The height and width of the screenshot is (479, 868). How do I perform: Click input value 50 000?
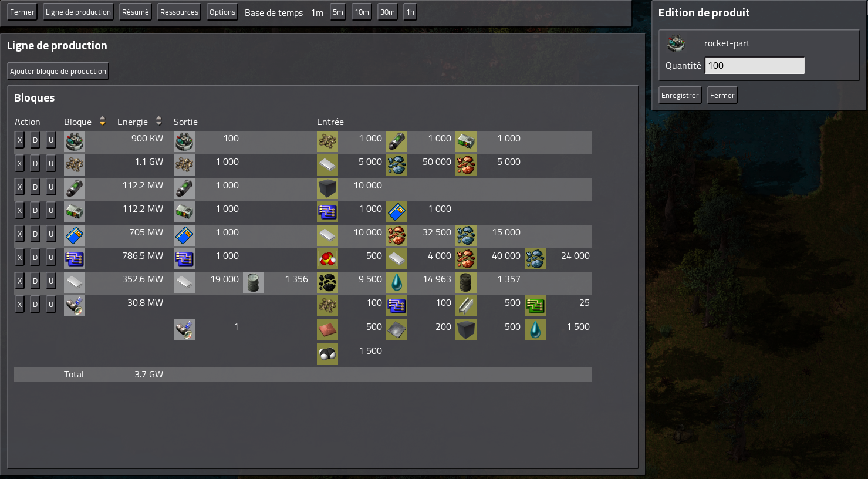pos(437,162)
